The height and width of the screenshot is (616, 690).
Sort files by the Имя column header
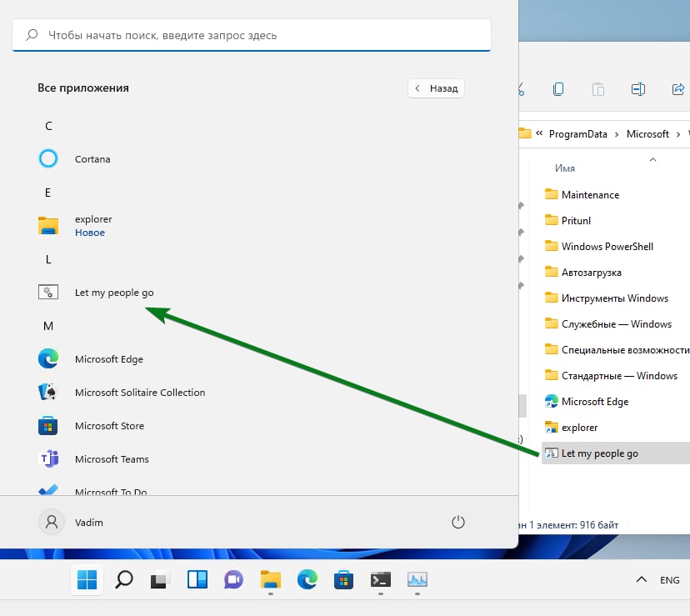coord(565,168)
